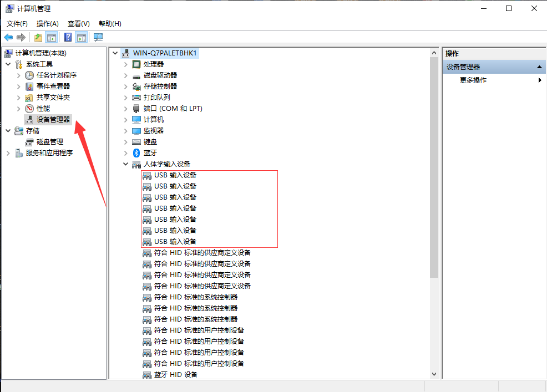
Task: Click the 任务计划程序 clock icon
Action: tap(29, 75)
